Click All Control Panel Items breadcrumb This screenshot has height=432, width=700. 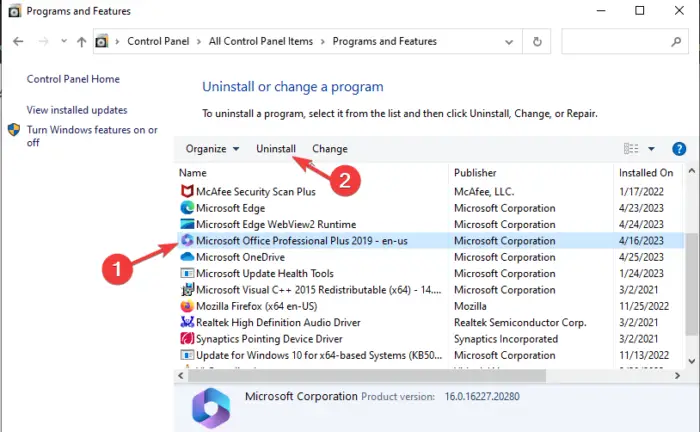261,41
